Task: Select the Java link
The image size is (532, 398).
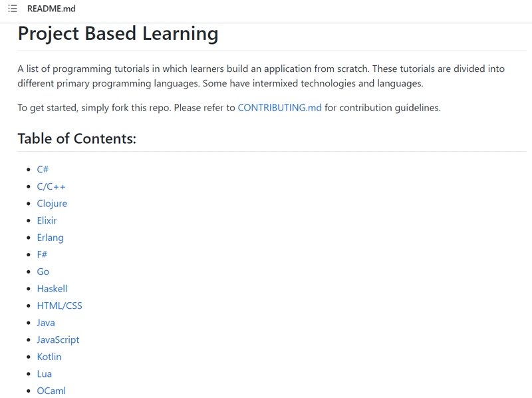Action: (46, 323)
